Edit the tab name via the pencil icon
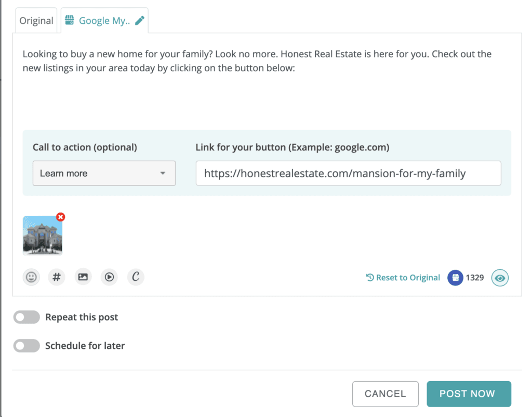The width and height of the screenshot is (532, 417). coord(139,20)
